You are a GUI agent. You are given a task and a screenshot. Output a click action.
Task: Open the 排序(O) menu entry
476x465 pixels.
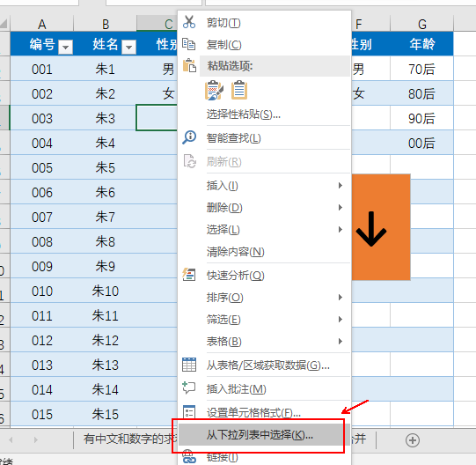pos(264,297)
